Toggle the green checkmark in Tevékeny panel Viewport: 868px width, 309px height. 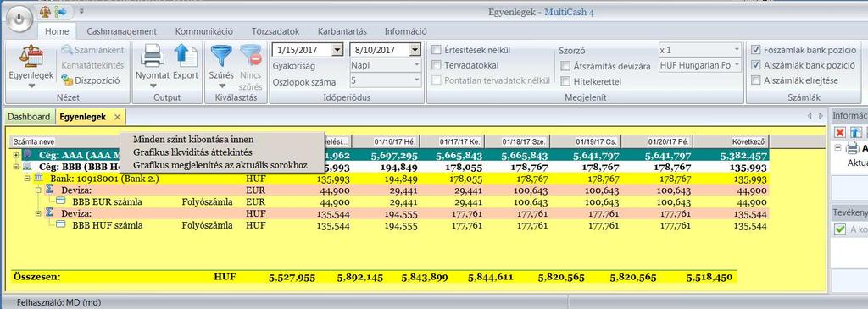[840, 229]
